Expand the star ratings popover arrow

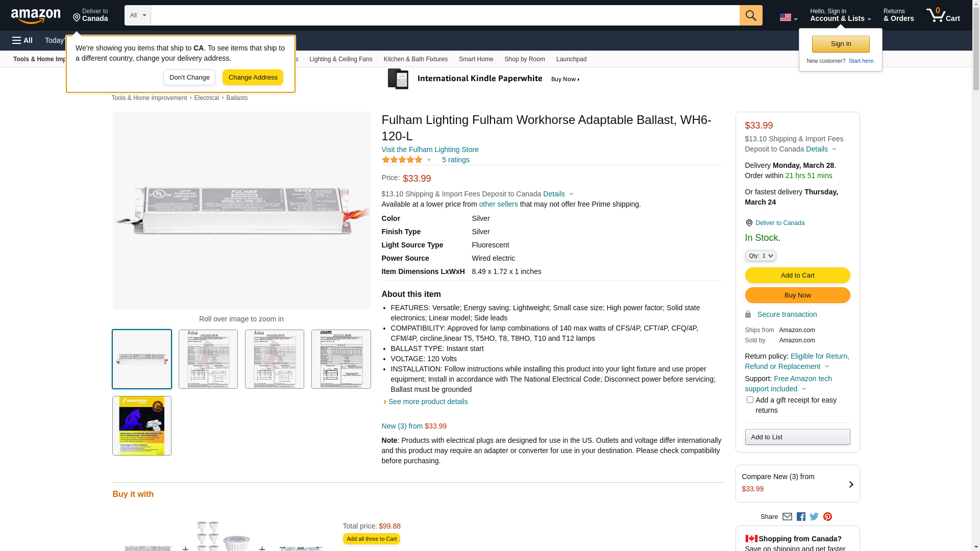coord(429,160)
